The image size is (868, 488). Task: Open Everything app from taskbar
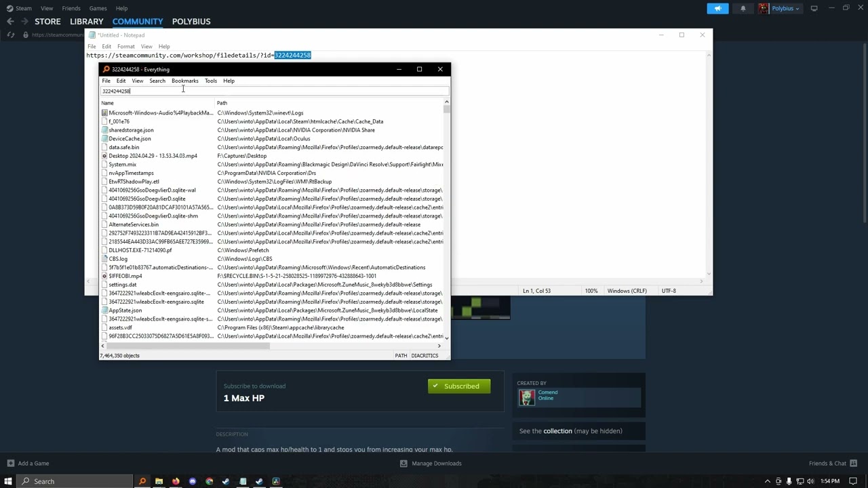[x=142, y=481]
